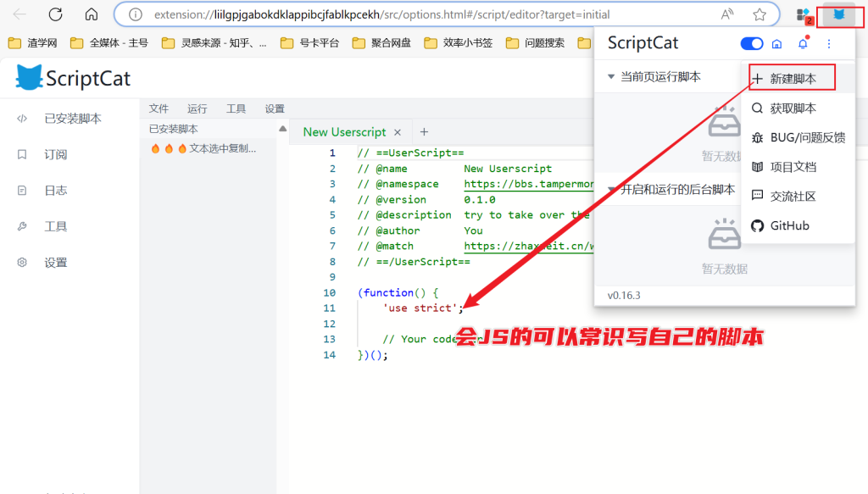Select 已安装脚本 in the left sidebar

coord(68,118)
